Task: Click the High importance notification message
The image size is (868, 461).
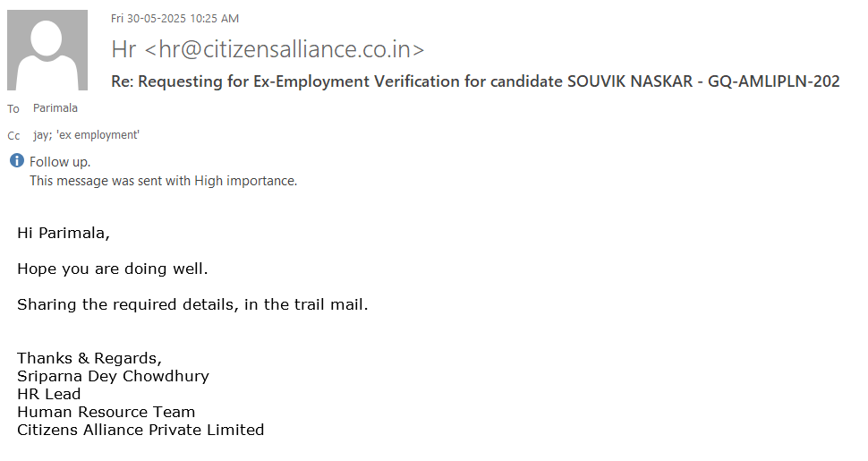Action: pyautogui.click(x=163, y=181)
